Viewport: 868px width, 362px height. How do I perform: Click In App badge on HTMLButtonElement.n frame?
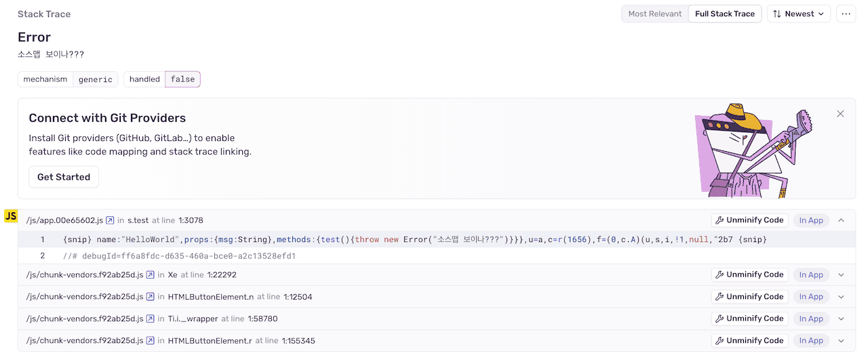tap(810, 297)
